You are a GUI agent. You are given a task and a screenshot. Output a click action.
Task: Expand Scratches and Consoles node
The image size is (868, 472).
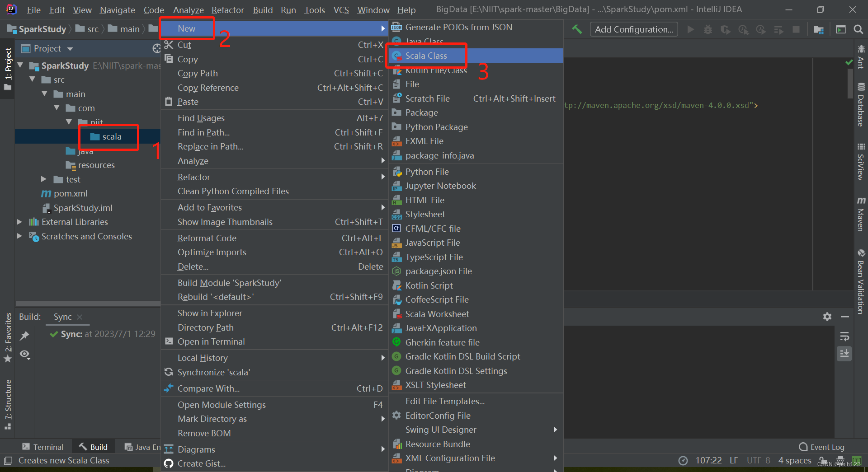[x=19, y=236]
